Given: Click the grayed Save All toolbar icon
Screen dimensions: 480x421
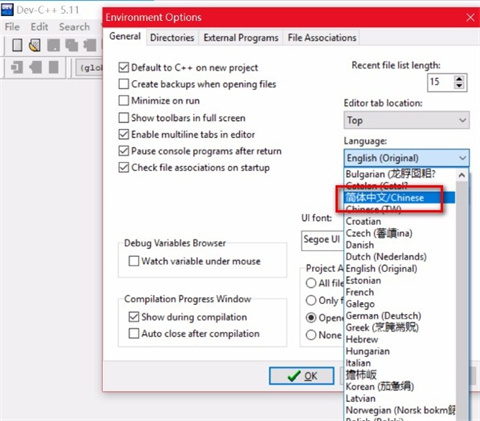Looking at the screenshot, I should (71, 45).
